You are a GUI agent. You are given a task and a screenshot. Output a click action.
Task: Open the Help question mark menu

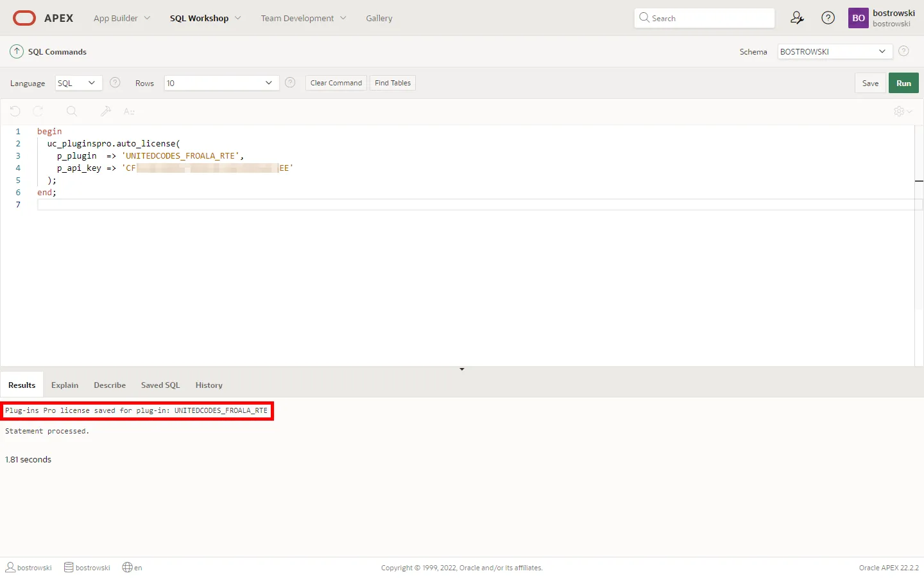(828, 18)
